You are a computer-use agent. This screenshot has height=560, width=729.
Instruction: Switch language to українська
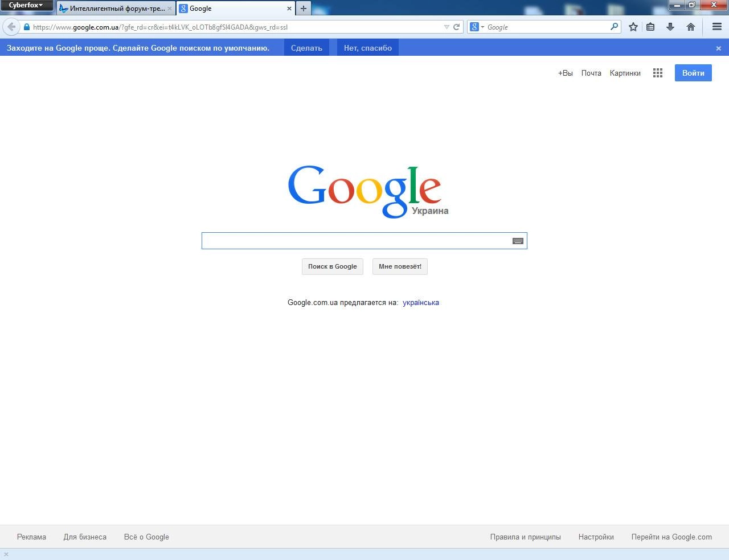421,302
